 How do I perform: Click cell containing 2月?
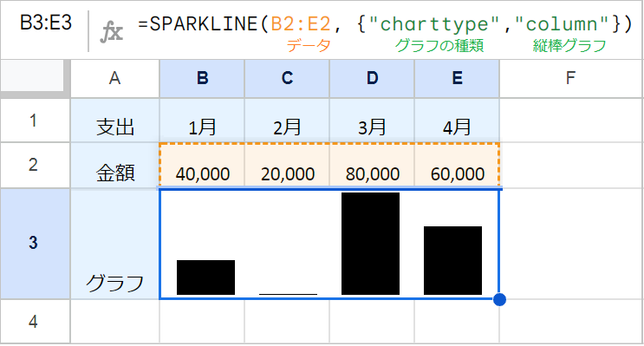pyautogui.click(x=287, y=121)
